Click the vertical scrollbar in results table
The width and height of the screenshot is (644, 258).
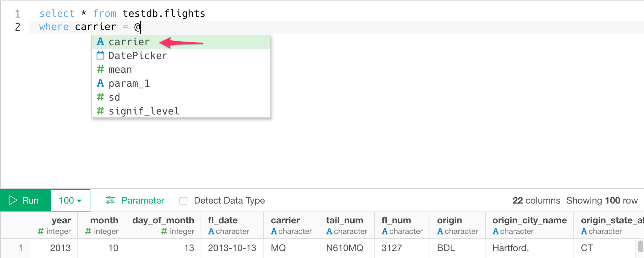click(x=640, y=246)
